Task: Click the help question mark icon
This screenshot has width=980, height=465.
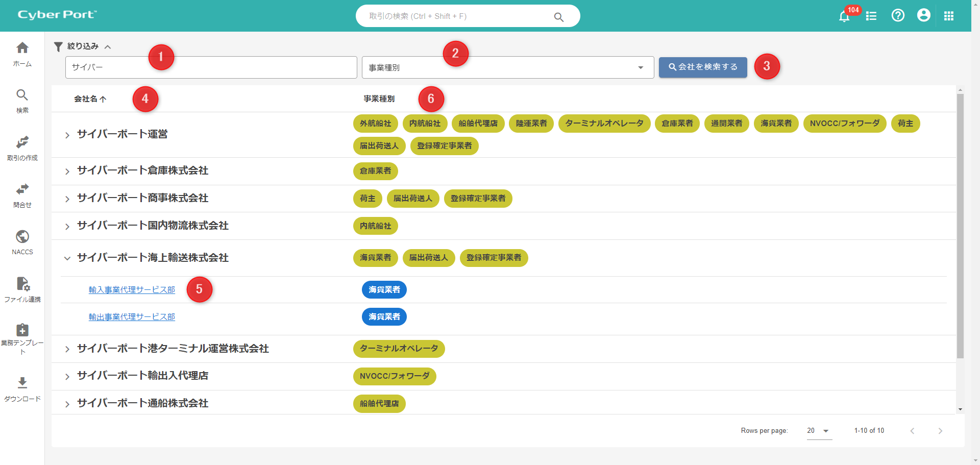Action: pyautogui.click(x=898, y=16)
